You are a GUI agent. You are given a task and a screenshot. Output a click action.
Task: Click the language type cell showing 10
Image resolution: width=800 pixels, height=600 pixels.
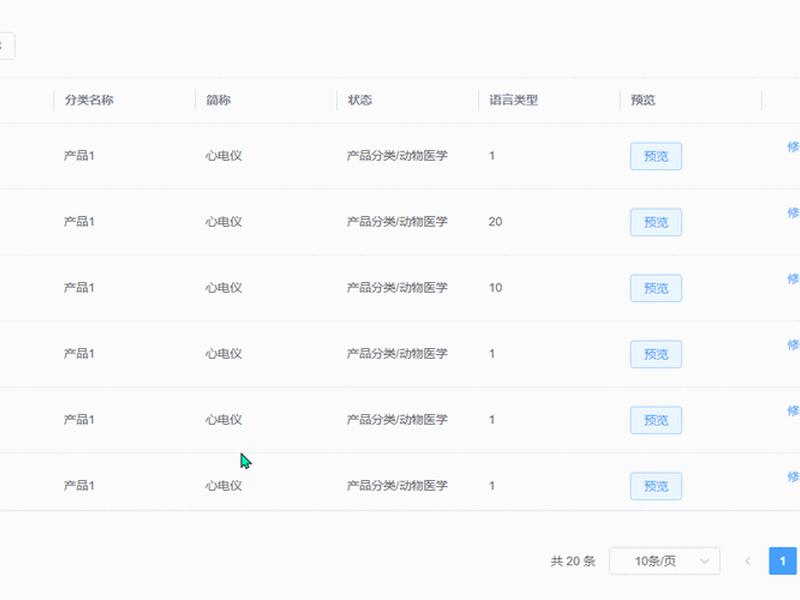pos(495,287)
